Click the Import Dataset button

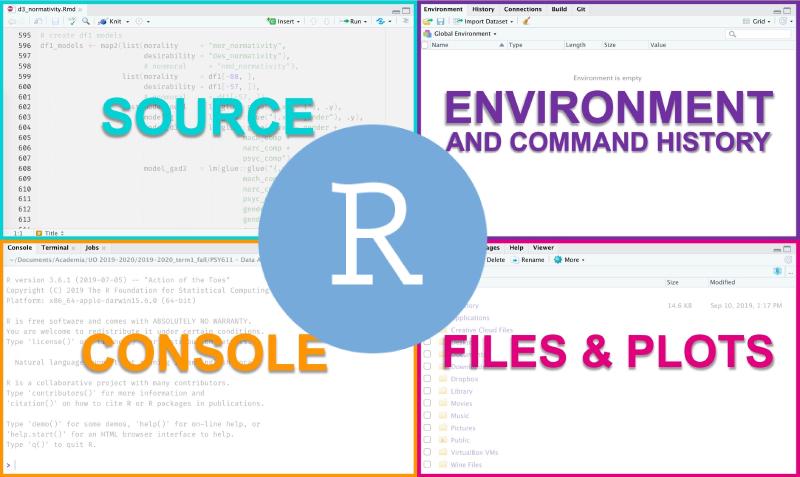[484, 21]
